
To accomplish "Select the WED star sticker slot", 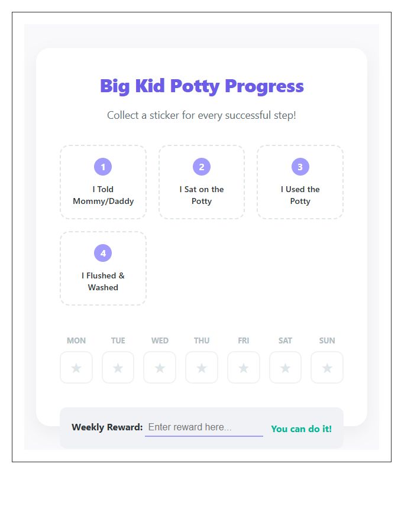I will pos(160,368).
